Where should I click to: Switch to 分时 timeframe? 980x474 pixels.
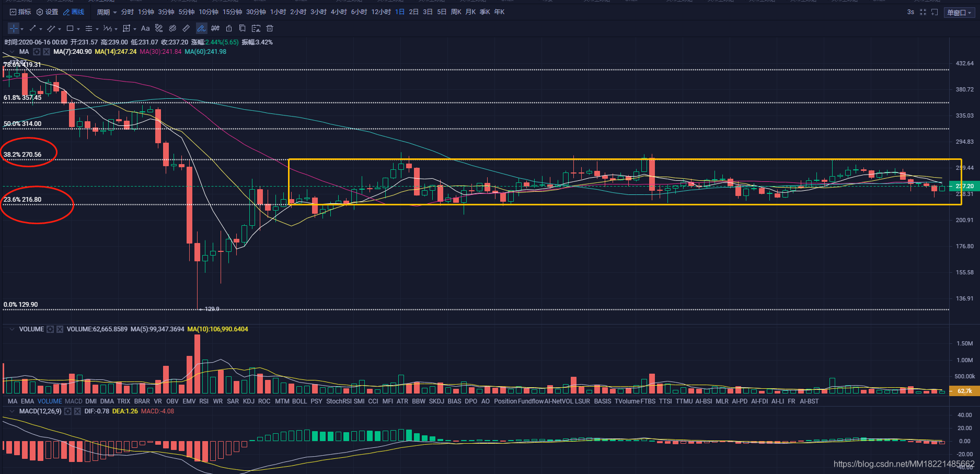pyautogui.click(x=127, y=11)
